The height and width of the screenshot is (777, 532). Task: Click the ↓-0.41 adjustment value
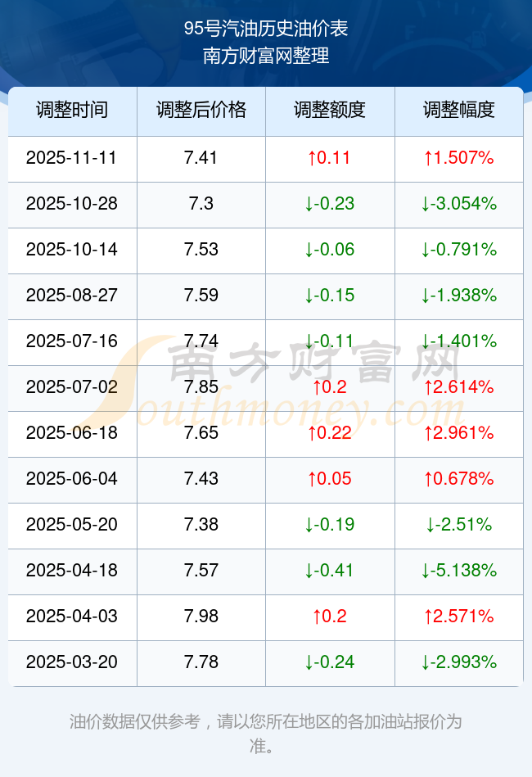click(329, 571)
